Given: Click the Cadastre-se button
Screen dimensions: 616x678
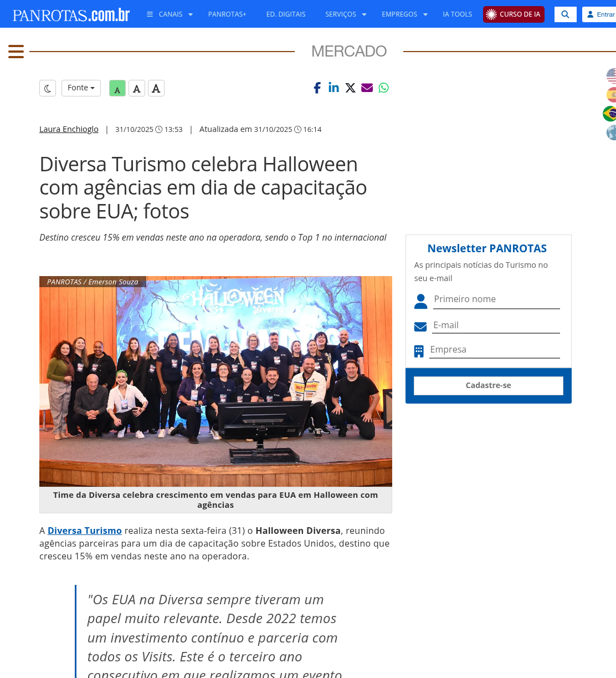Looking at the screenshot, I should pos(489,386).
